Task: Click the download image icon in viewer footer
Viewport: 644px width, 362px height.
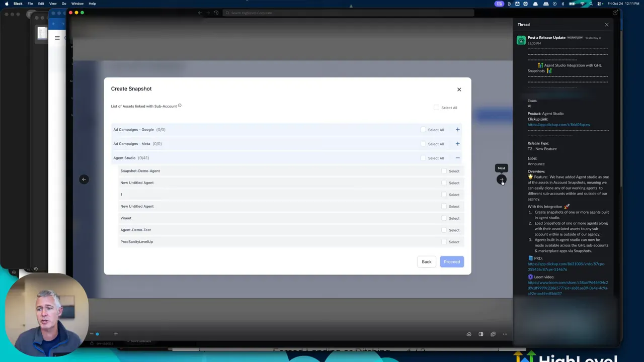Action: click(x=469, y=334)
